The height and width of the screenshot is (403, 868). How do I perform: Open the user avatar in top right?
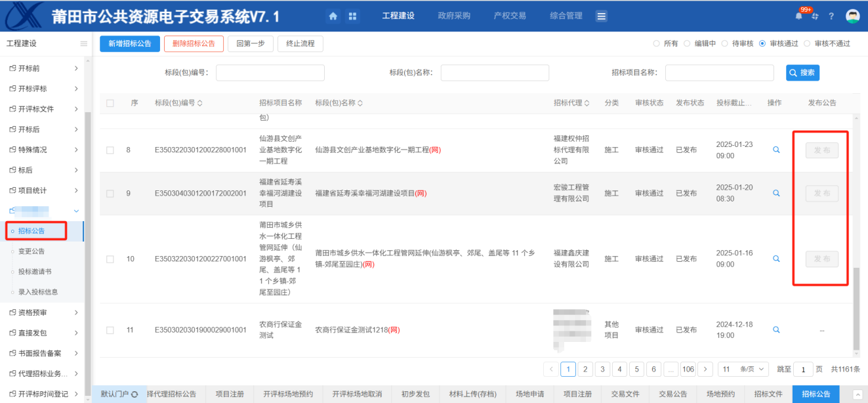tap(852, 16)
